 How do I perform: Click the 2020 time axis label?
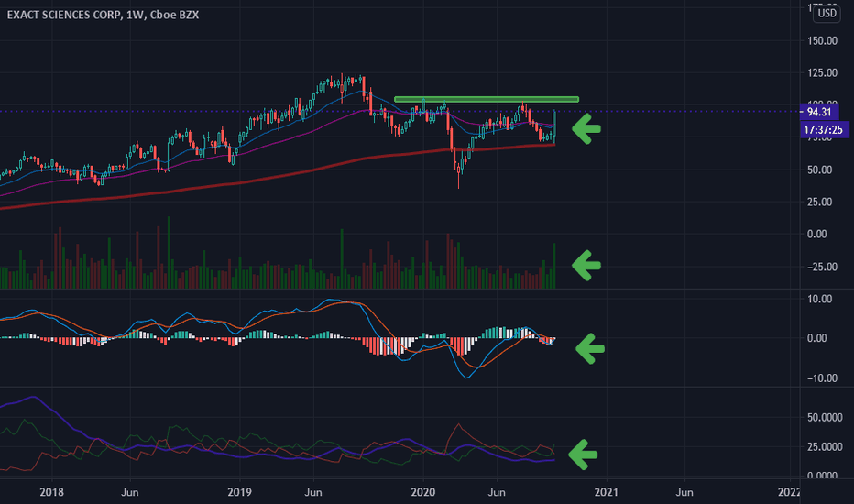[x=423, y=492]
